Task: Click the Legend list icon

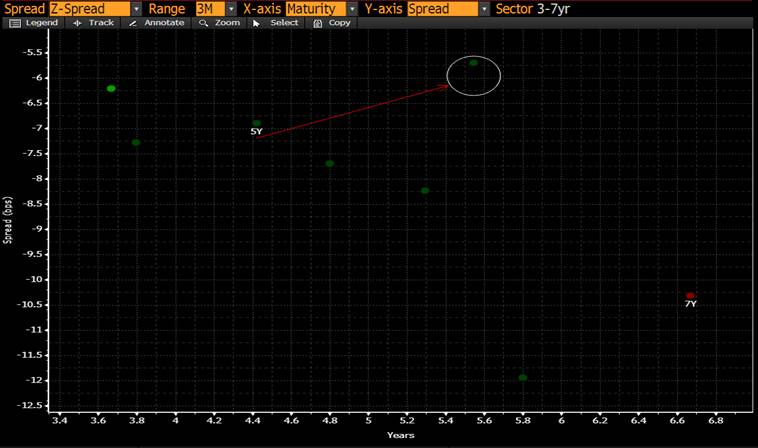Action: (x=15, y=23)
